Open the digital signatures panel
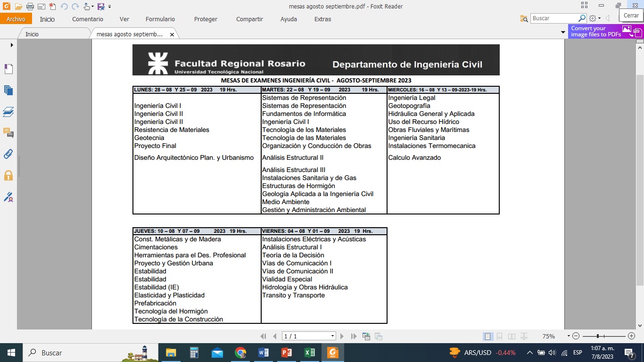 pos(8,197)
